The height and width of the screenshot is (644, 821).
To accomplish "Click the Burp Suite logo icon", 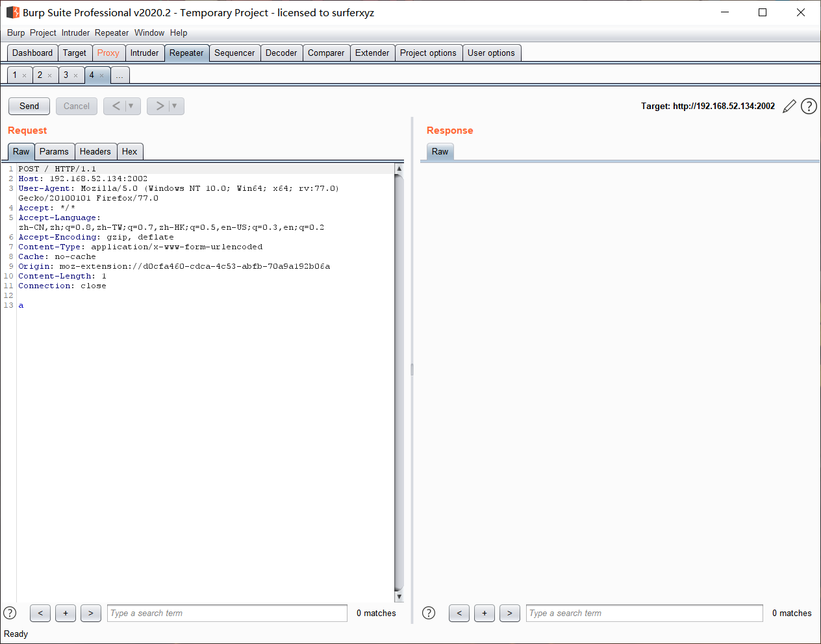I will [13, 12].
